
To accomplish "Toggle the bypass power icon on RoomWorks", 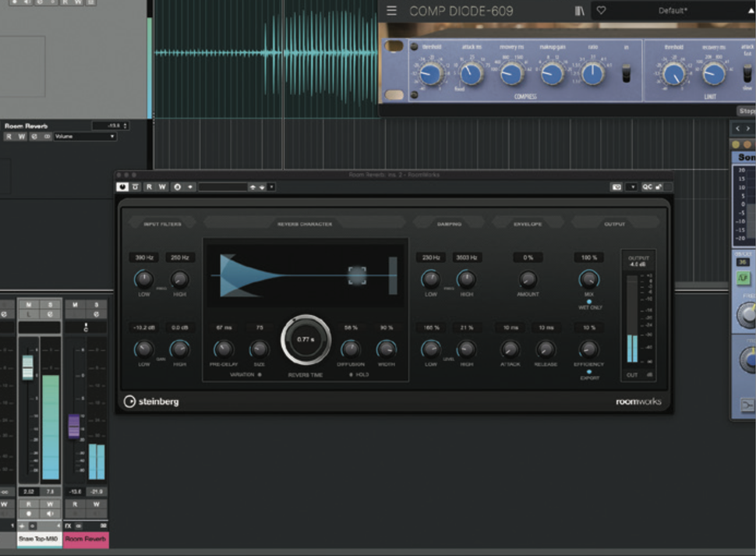I will click(x=123, y=187).
